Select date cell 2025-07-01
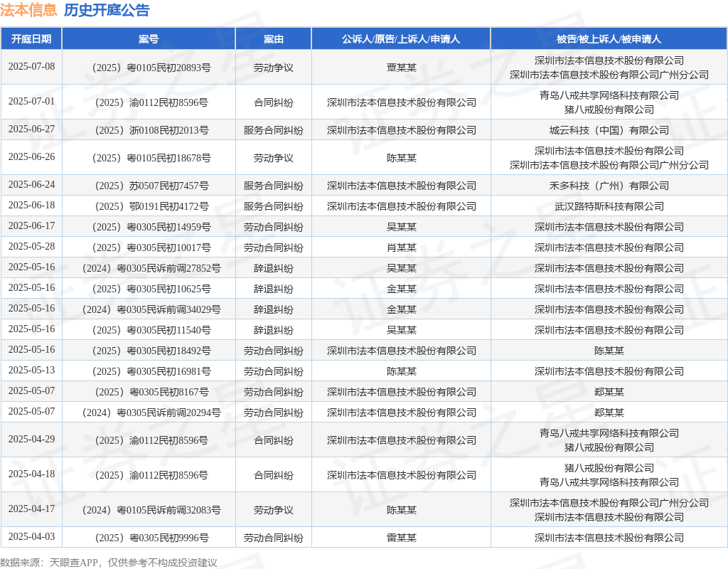This screenshot has height=569, width=728. pos(31,101)
